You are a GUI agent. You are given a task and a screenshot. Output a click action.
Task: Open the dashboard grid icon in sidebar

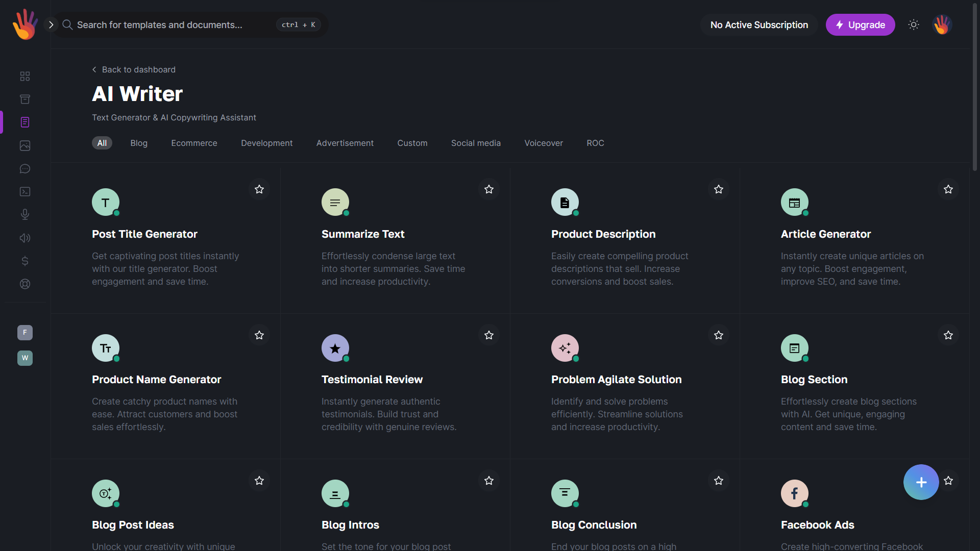pos(25,77)
